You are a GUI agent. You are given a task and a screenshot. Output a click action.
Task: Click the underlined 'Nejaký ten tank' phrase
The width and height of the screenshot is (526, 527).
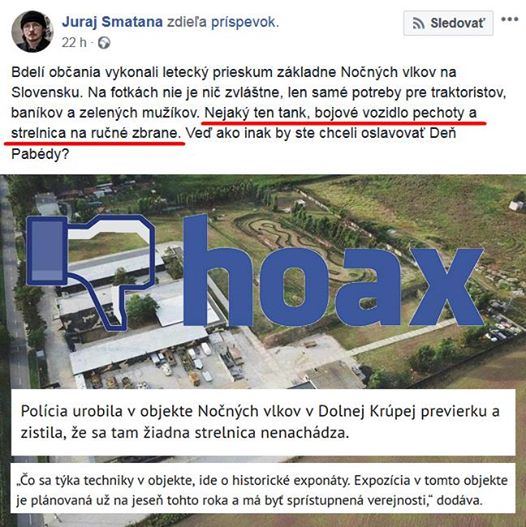pos(255,113)
